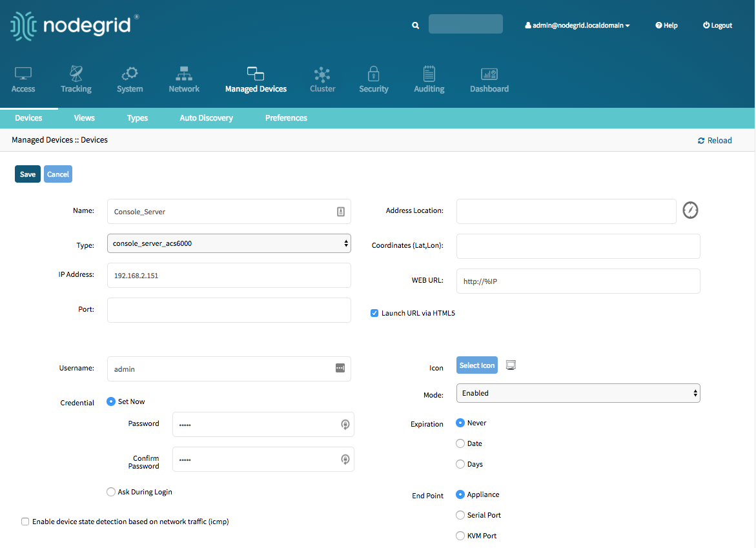Open the Help link
The height and width of the screenshot is (548, 756).
coord(666,25)
